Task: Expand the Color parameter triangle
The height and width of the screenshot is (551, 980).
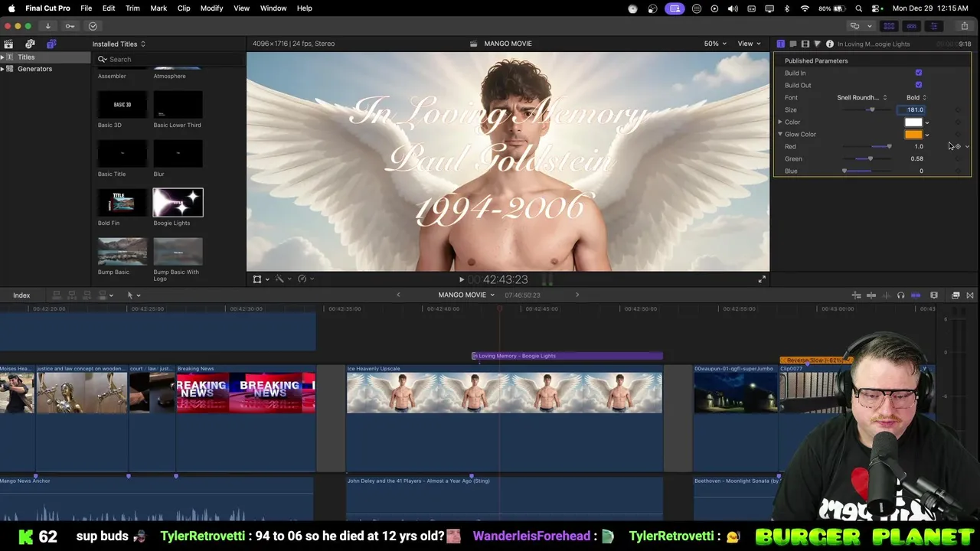Action: click(x=780, y=122)
